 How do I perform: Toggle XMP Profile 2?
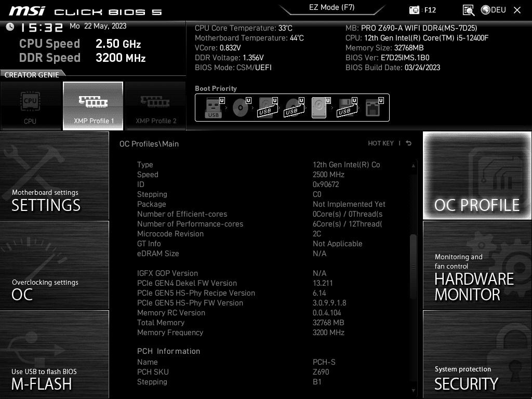pos(156,106)
